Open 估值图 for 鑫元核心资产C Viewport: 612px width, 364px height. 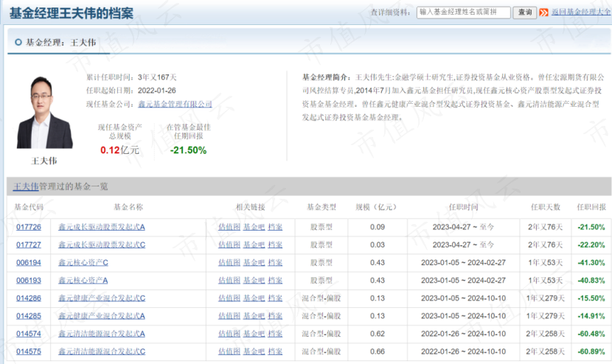click(229, 262)
